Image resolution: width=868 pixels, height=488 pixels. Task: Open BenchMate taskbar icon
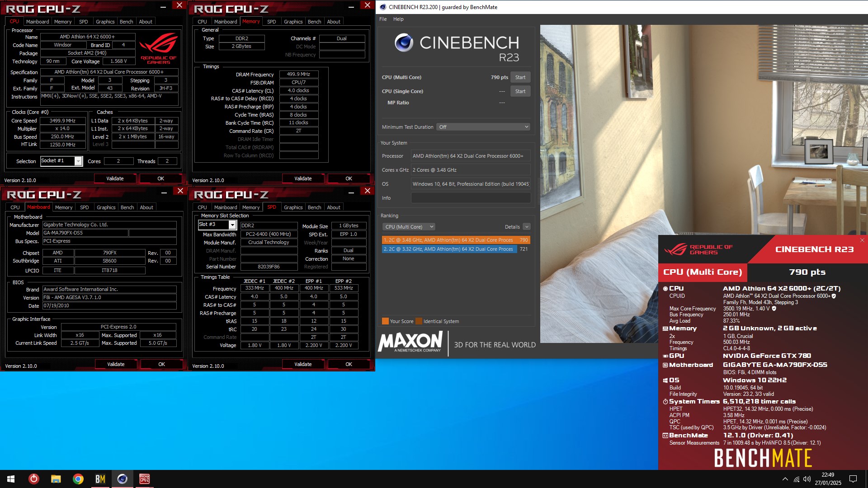pyautogui.click(x=100, y=479)
